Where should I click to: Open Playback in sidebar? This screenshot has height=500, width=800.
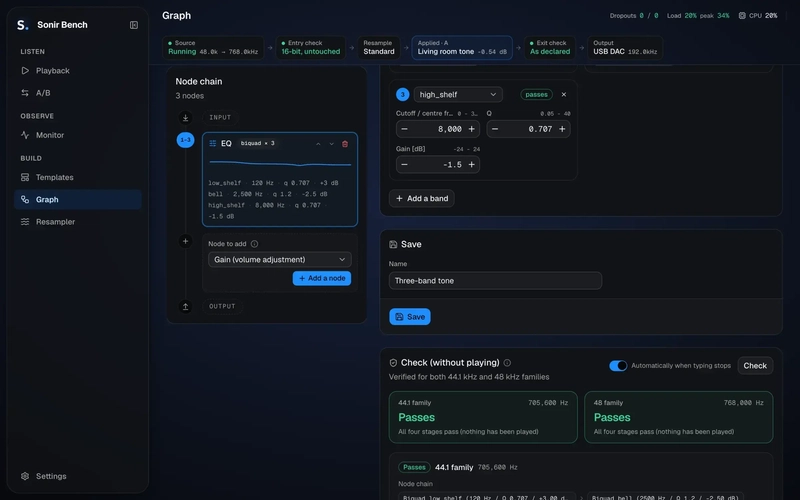(x=78, y=70)
